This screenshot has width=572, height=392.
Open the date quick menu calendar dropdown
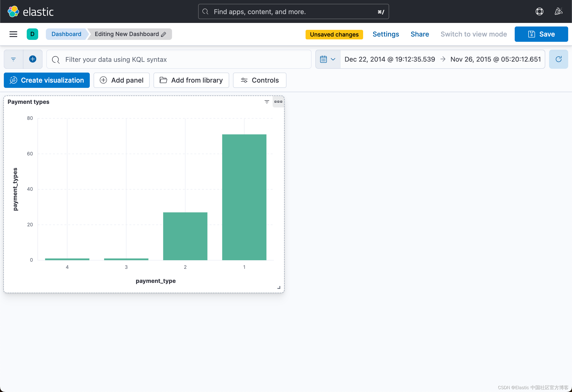tap(328, 59)
